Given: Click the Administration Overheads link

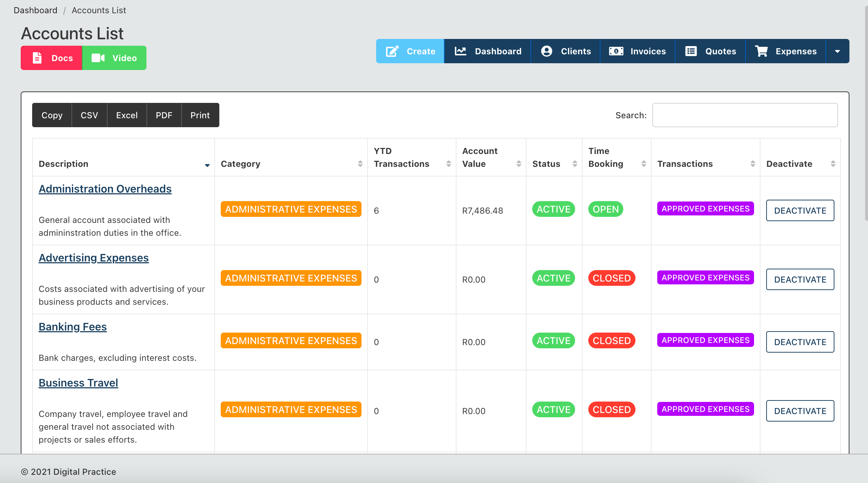Looking at the screenshot, I should tap(105, 189).
